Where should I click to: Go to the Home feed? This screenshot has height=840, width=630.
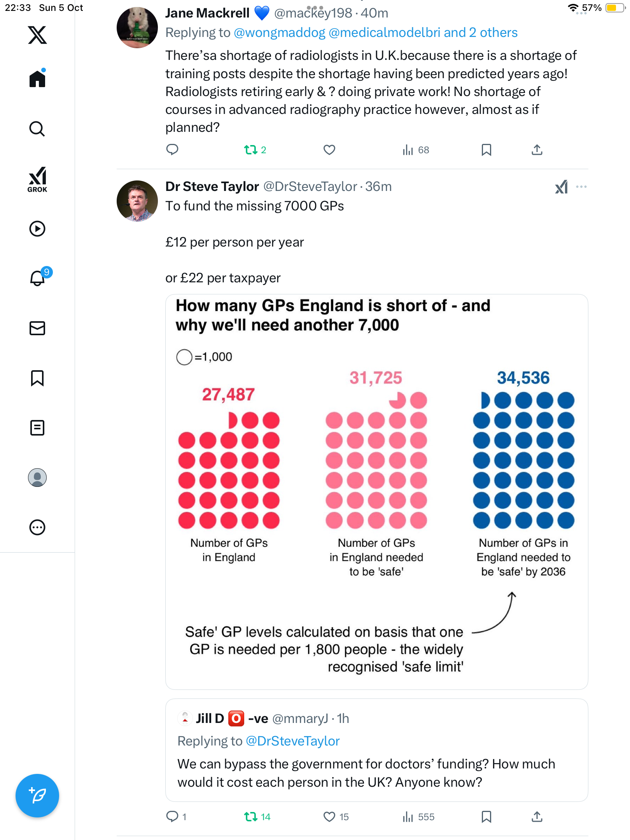click(x=37, y=79)
